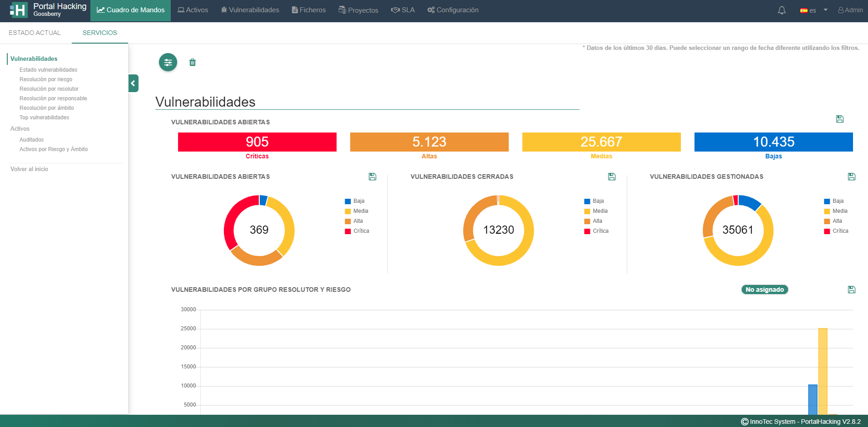This screenshot has width=868, height=427.
Task: Open the notifications bell
Action: pos(782,10)
